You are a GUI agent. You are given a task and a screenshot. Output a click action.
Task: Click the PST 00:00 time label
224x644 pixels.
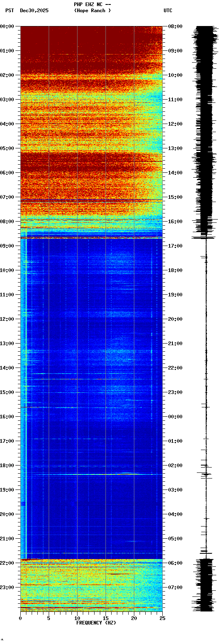pyautogui.click(x=7, y=26)
